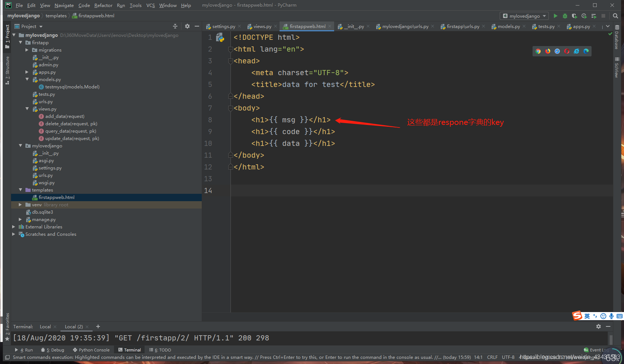The width and height of the screenshot is (624, 364).
Task: Click the tool windows toggle icon in status bar
Action: click(x=7, y=357)
